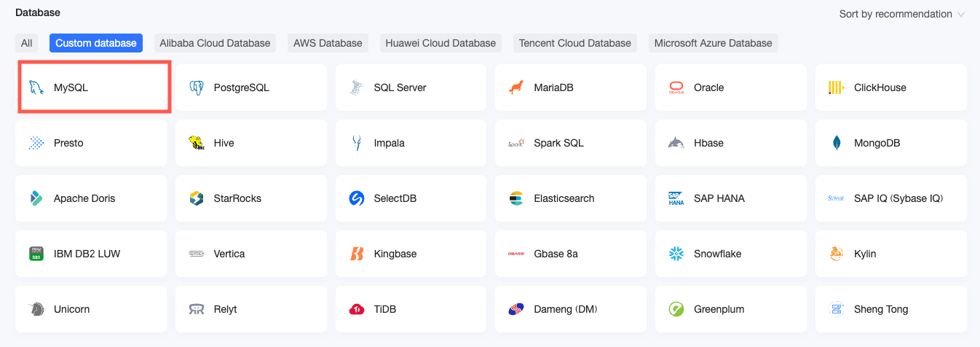Click the Kylin orange icon
980x347 pixels.
pos(837,254)
